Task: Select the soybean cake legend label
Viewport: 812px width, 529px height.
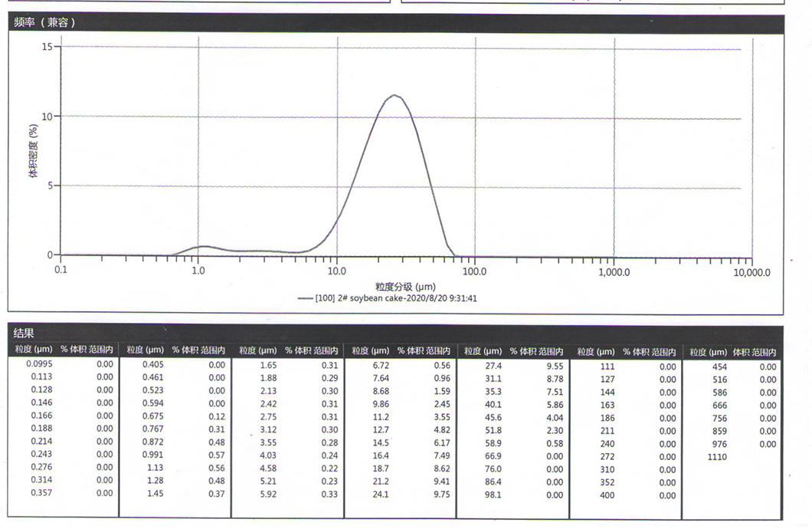Action: (x=396, y=298)
